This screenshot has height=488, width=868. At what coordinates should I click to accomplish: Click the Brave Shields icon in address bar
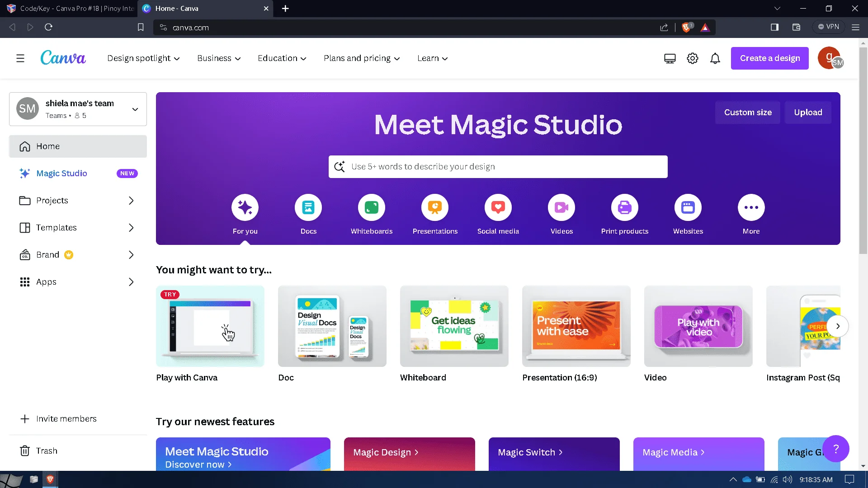click(687, 28)
